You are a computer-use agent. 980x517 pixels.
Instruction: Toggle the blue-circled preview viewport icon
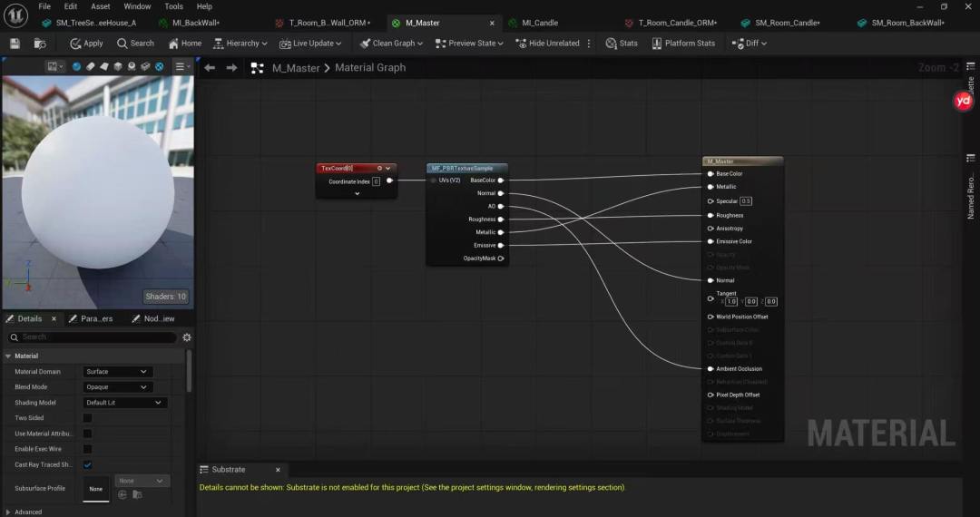160,66
